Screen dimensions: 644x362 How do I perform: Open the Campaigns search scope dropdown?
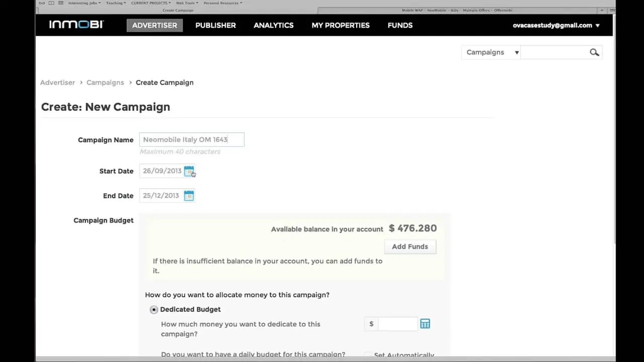(x=491, y=52)
